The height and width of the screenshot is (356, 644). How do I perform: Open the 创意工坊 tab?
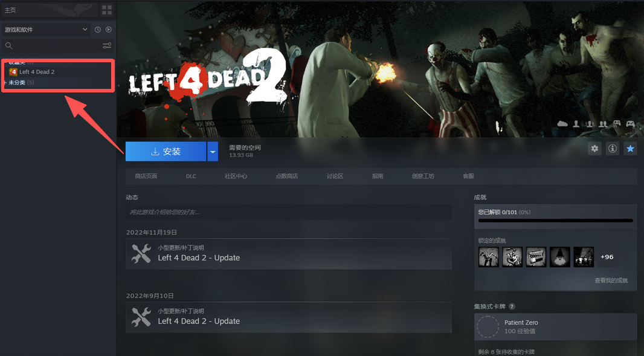[423, 176]
